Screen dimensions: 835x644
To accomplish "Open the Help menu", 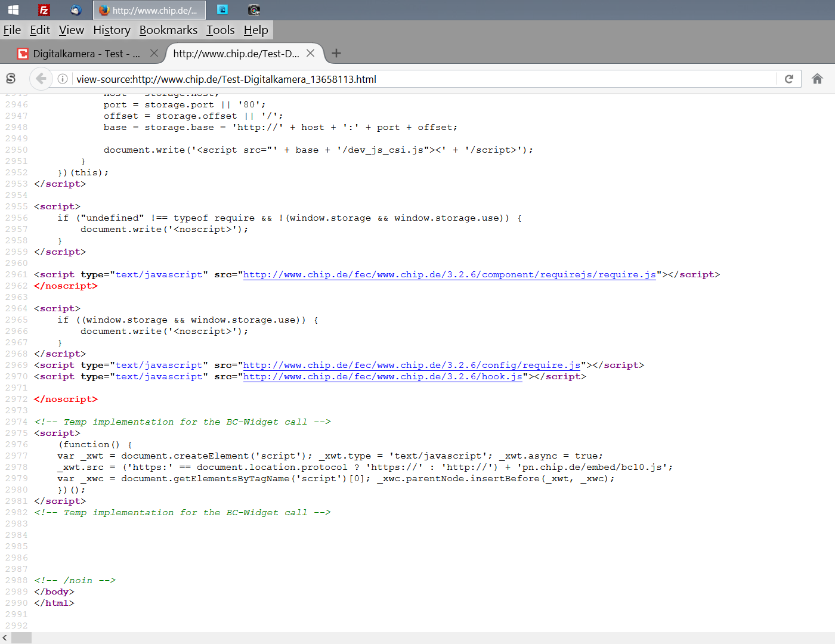I will (x=256, y=30).
